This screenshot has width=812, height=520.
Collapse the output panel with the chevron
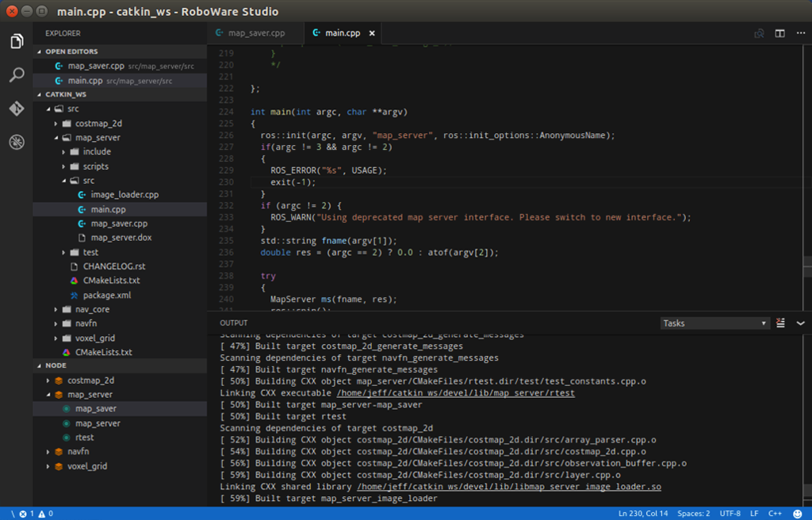[801, 323]
